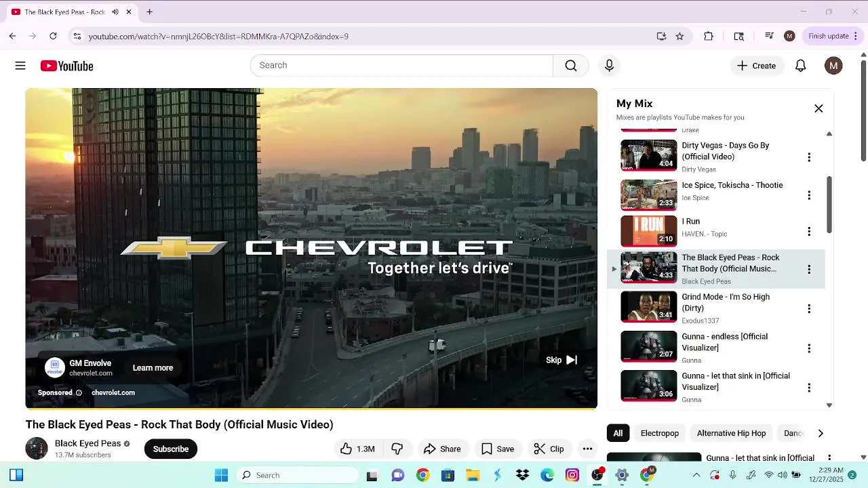868x488 pixels.
Task: Select the All filter chip
Action: tap(618, 433)
